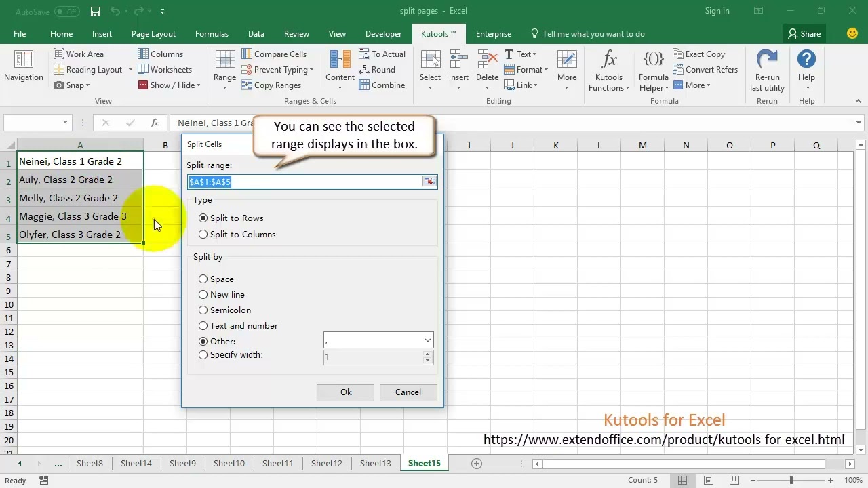868x488 pixels.
Task: Click the range picker icon in Split range box
Action: [429, 182]
